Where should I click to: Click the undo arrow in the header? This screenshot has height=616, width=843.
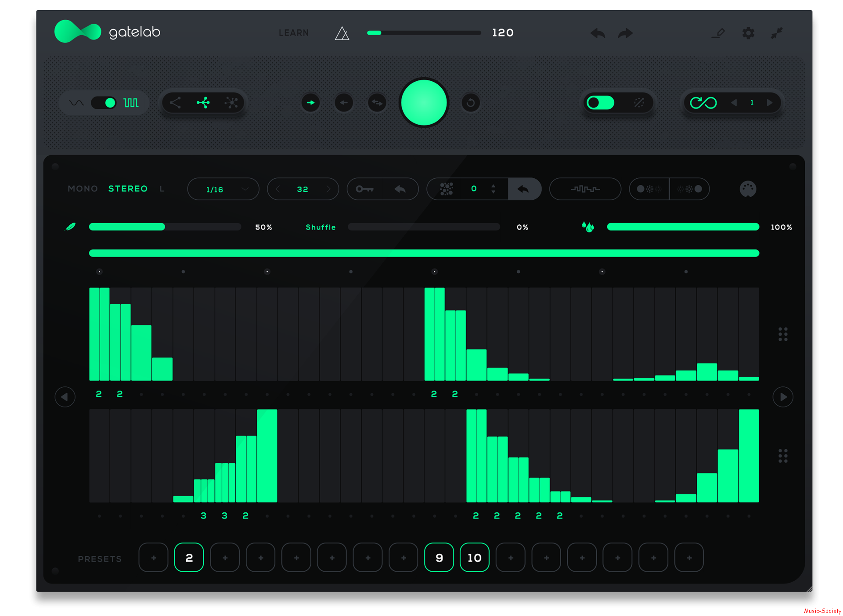point(598,33)
